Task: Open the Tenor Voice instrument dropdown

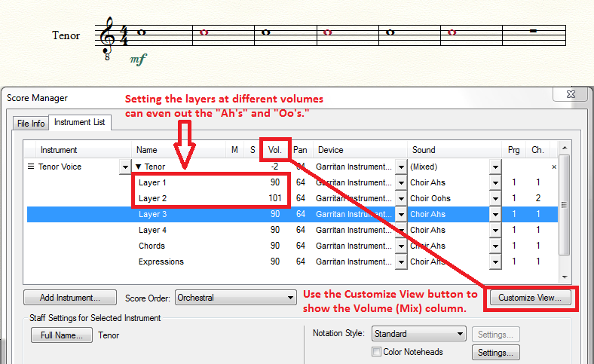Action: click(124, 167)
